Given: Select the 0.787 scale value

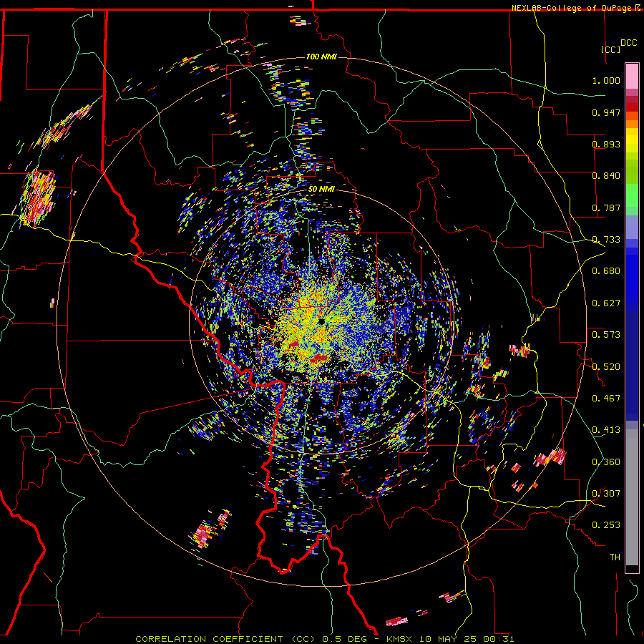Looking at the screenshot, I should [606, 208].
